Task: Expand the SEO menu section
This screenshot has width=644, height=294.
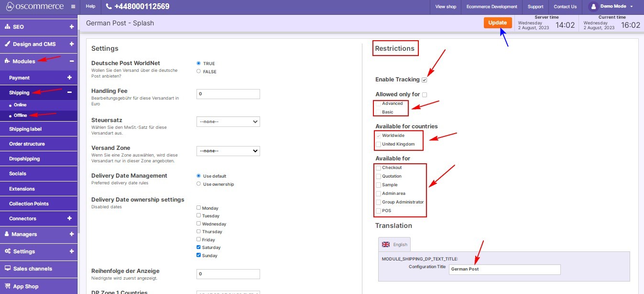Action: (x=72, y=27)
